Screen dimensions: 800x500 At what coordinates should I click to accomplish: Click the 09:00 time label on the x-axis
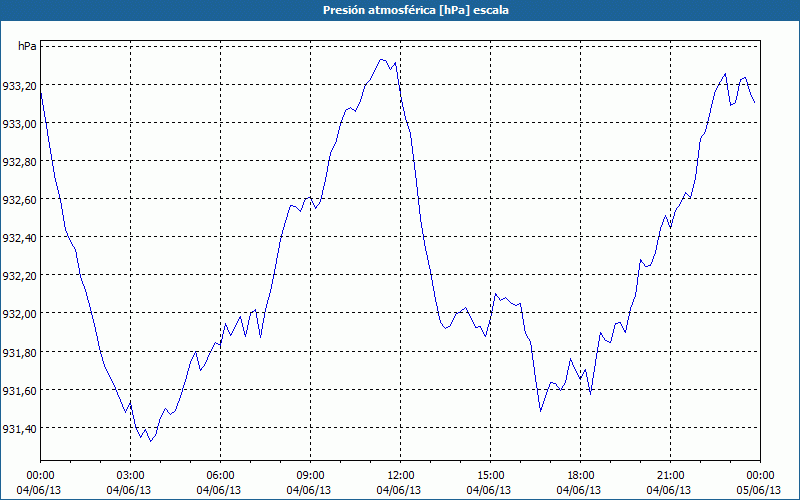(310, 476)
